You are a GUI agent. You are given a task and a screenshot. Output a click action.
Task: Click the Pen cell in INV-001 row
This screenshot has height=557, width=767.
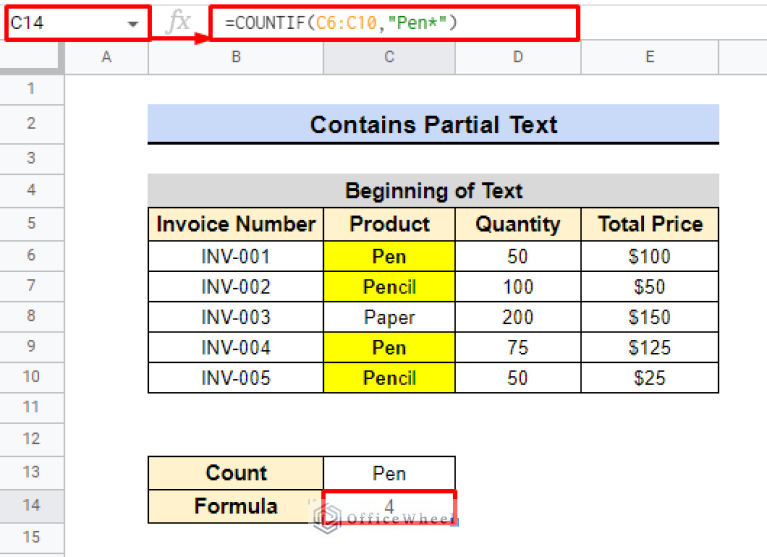[389, 256]
